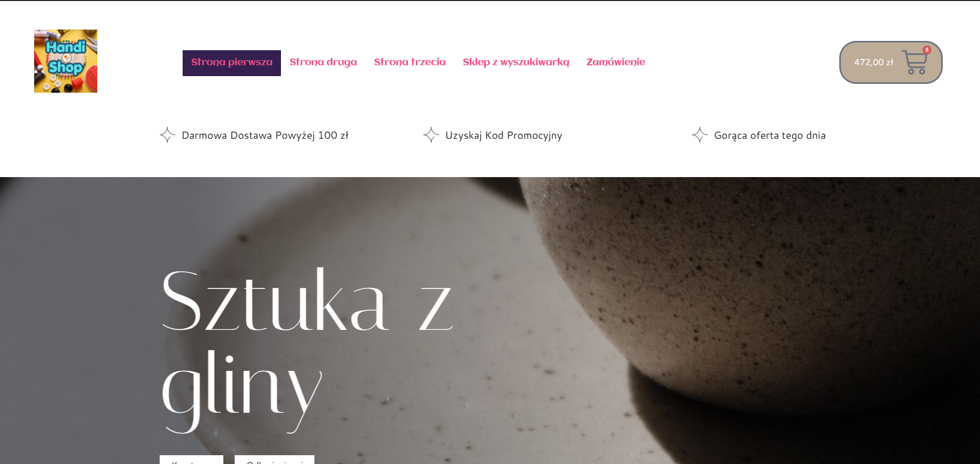Click Uzyskaj Kod Promocyjny text
This screenshot has height=464, width=980.
[x=503, y=136]
